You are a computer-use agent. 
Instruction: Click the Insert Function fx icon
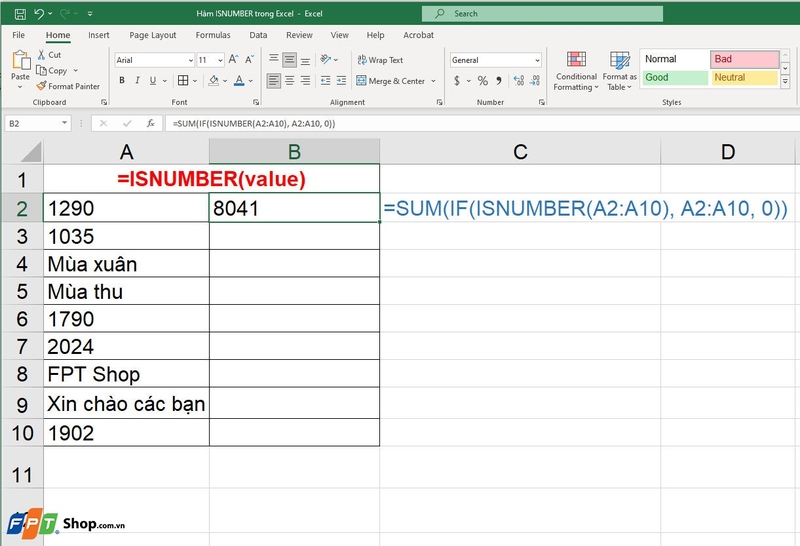(x=151, y=123)
